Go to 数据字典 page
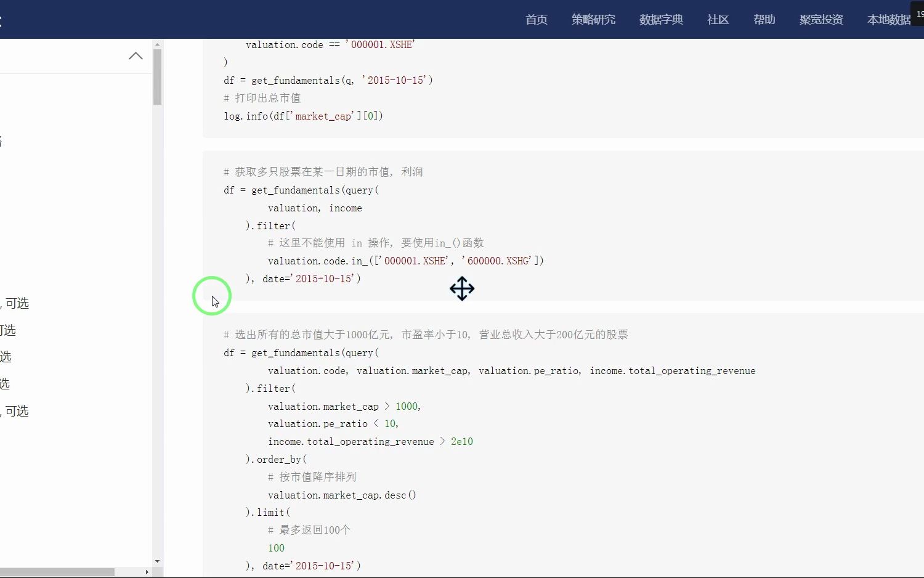924x578 pixels. 661,20
